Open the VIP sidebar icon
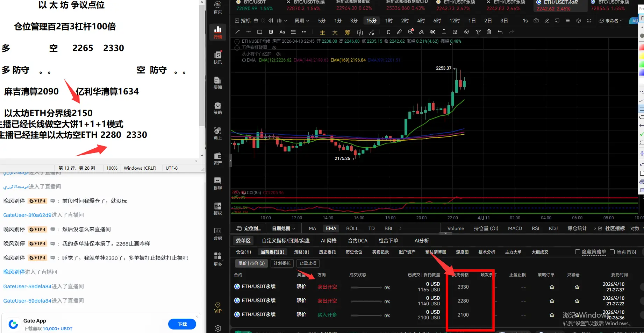Image resolution: width=644 pixels, height=333 pixels. click(218, 308)
